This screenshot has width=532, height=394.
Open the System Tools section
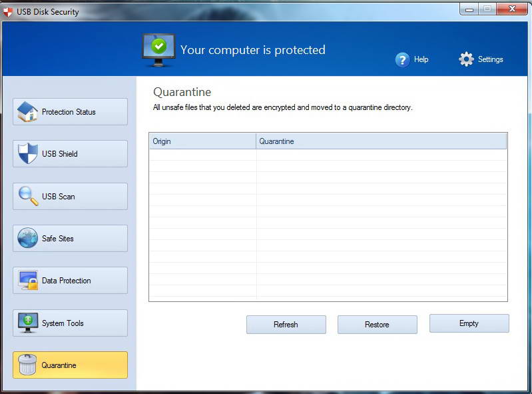coord(70,323)
